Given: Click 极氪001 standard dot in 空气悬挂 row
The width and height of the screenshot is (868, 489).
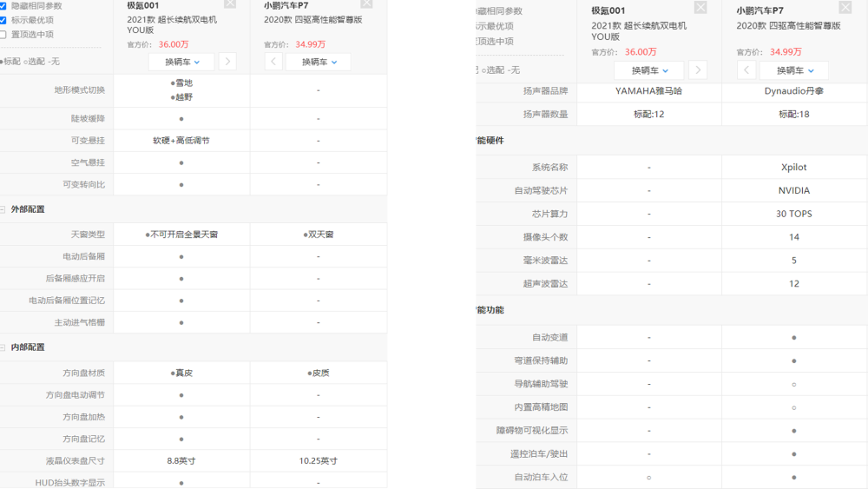Looking at the screenshot, I should point(181,162).
